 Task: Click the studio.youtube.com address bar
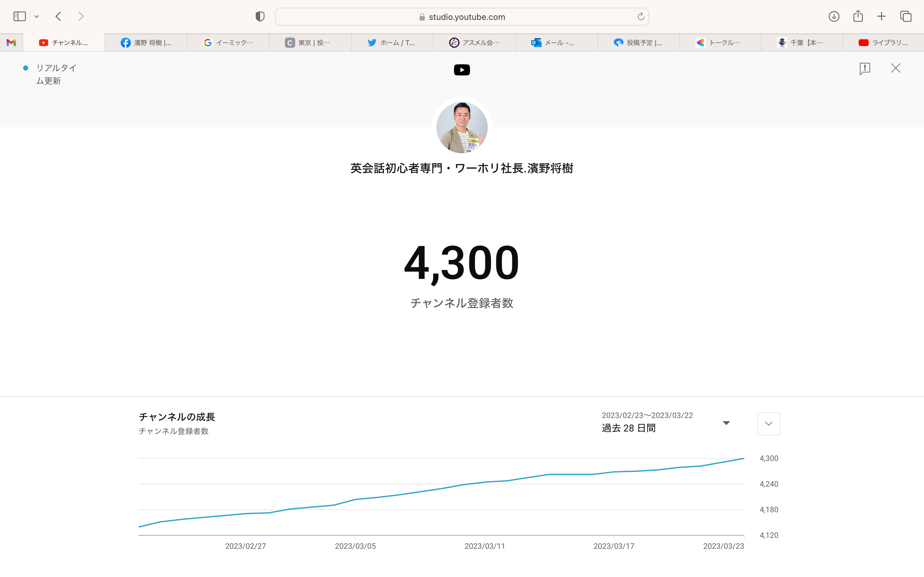point(462,17)
